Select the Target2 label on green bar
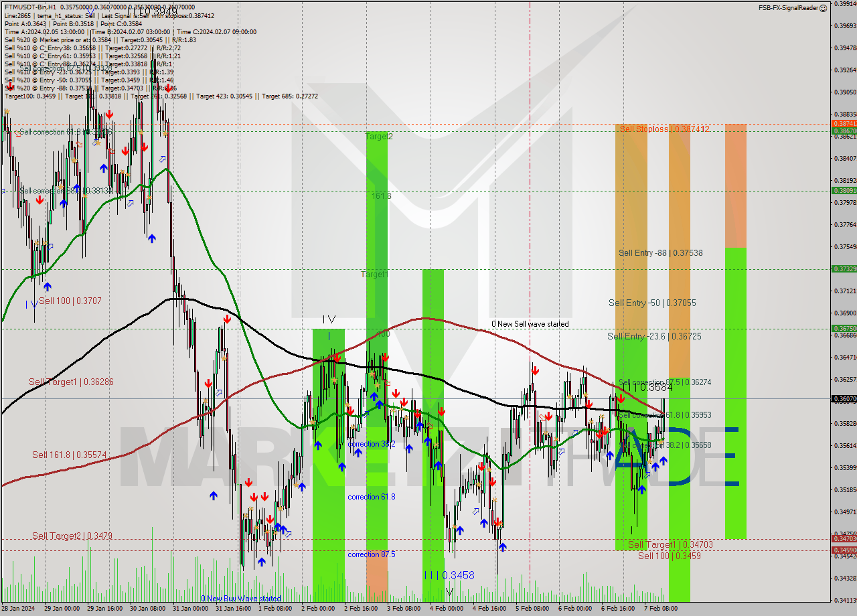This screenshot has height=616, width=857. [x=379, y=136]
